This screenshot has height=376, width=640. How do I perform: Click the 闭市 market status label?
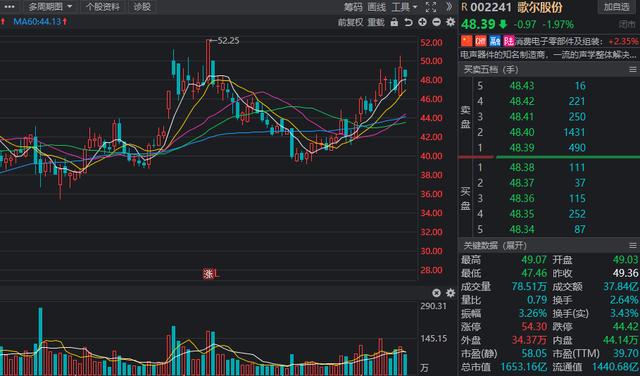coord(627,24)
